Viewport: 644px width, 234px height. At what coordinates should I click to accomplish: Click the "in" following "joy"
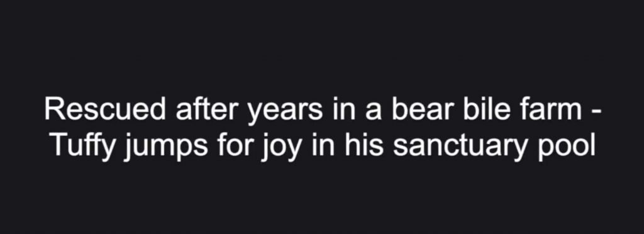click(324, 145)
